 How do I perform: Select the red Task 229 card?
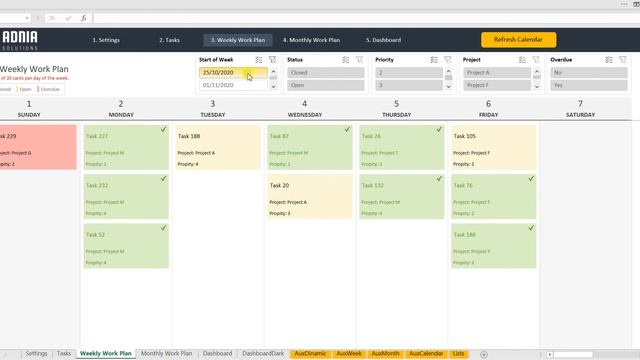[x=38, y=147]
